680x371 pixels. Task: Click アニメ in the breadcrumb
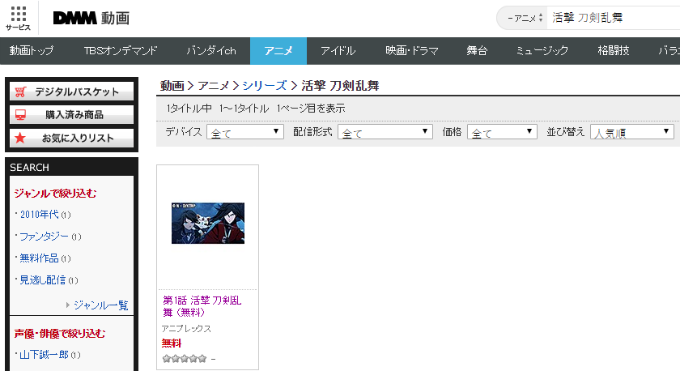click(x=213, y=85)
